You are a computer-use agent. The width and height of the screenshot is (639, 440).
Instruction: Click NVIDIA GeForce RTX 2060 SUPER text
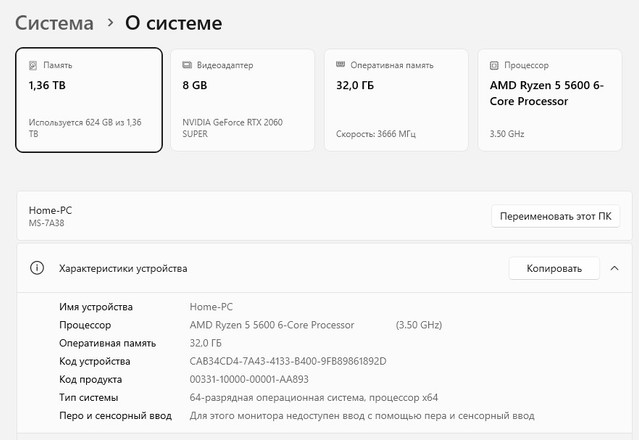point(232,128)
